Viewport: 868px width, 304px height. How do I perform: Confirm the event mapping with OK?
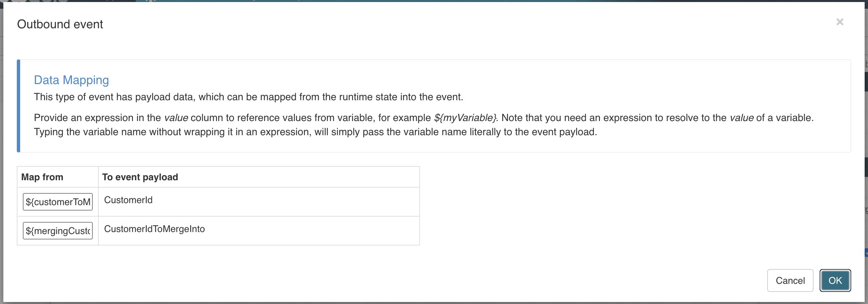click(x=835, y=280)
